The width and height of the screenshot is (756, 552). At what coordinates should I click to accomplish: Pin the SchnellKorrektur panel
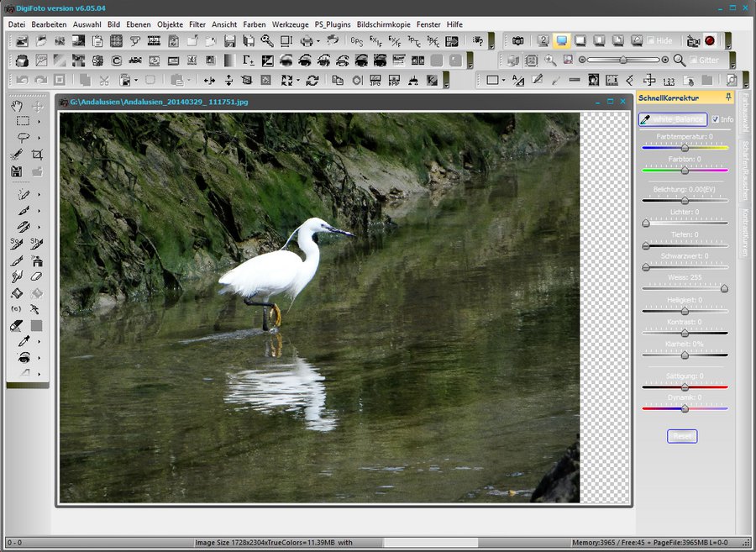(x=727, y=97)
